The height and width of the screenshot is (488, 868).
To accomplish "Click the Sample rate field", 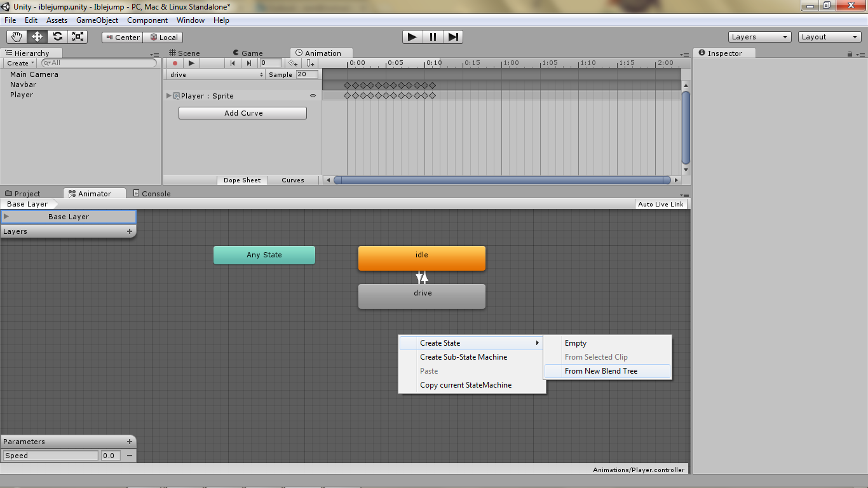I will tap(308, 74).
